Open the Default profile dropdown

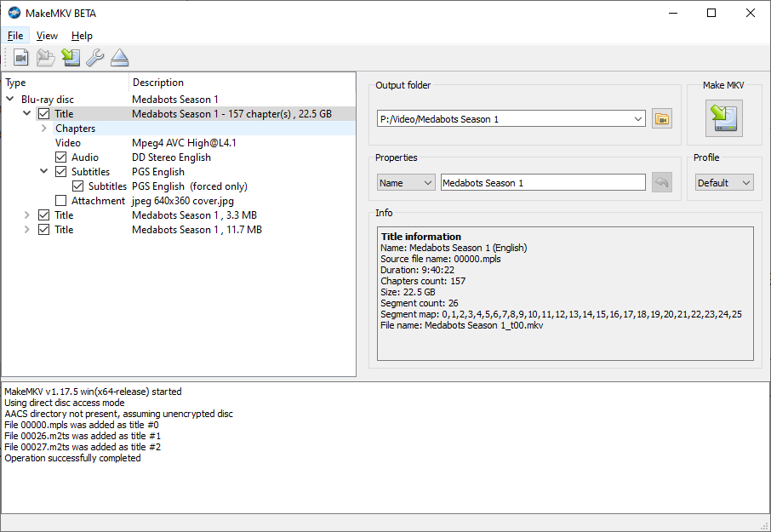pyautogui.click(x=724, y=182)
